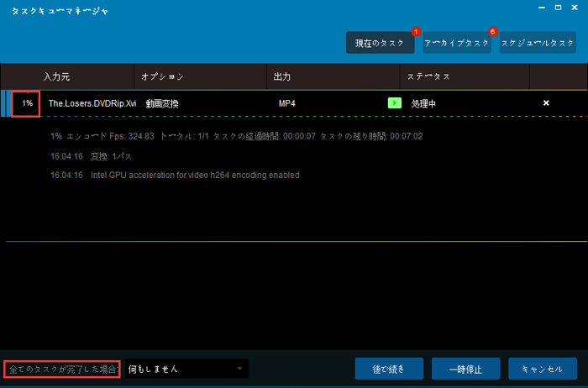Switch to the 現在のタスク tab

tap(380, 43)
